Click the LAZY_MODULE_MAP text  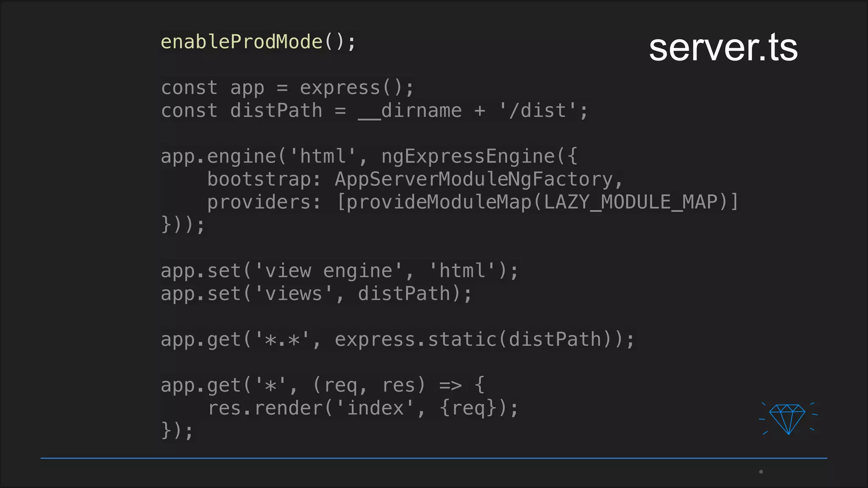pyautogui.click(x=630, y=202)
